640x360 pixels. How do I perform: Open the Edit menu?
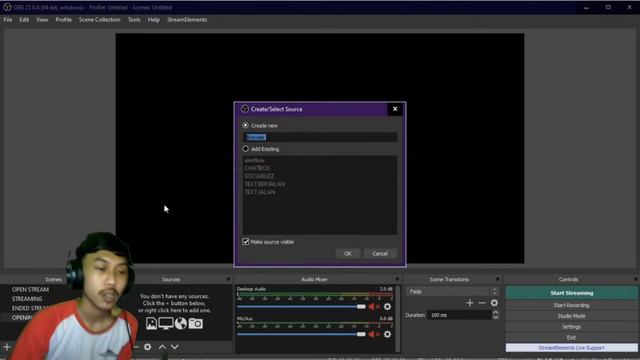coord(24,20)
